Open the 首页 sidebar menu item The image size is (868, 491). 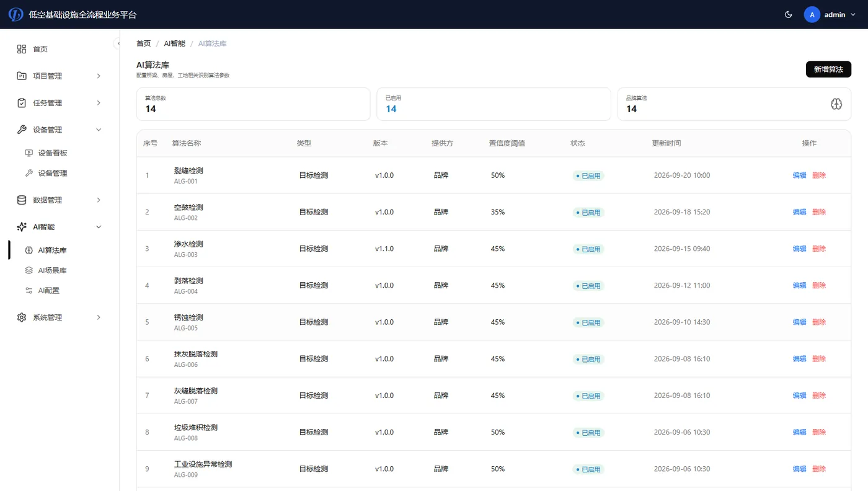(x=60, y=49)
